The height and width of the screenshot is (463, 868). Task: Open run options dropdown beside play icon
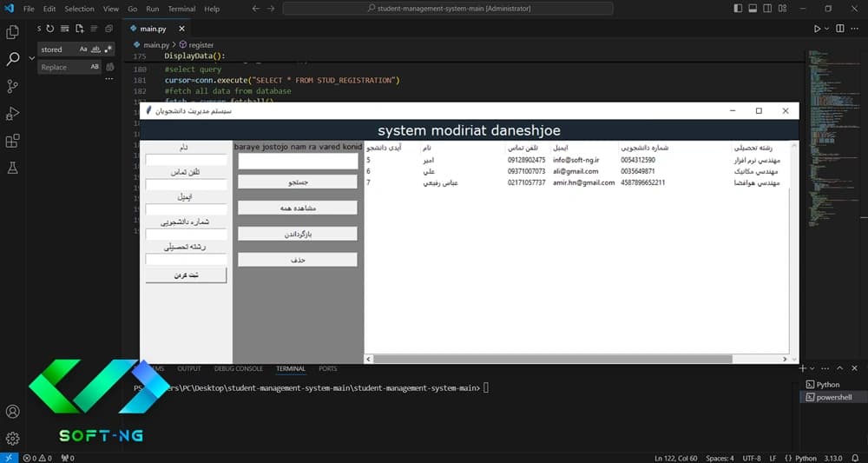(827, 29)
